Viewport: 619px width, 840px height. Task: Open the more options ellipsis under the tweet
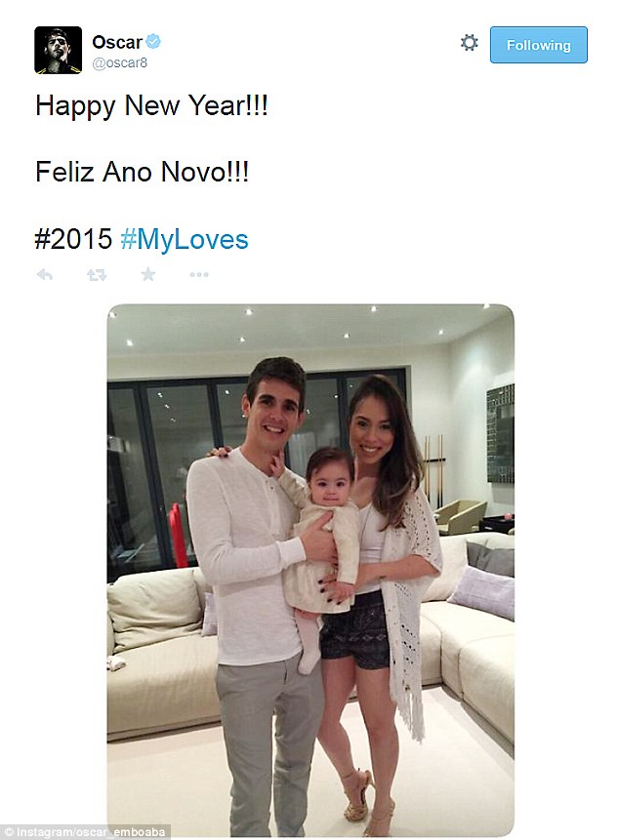click(x=199, y=275)
